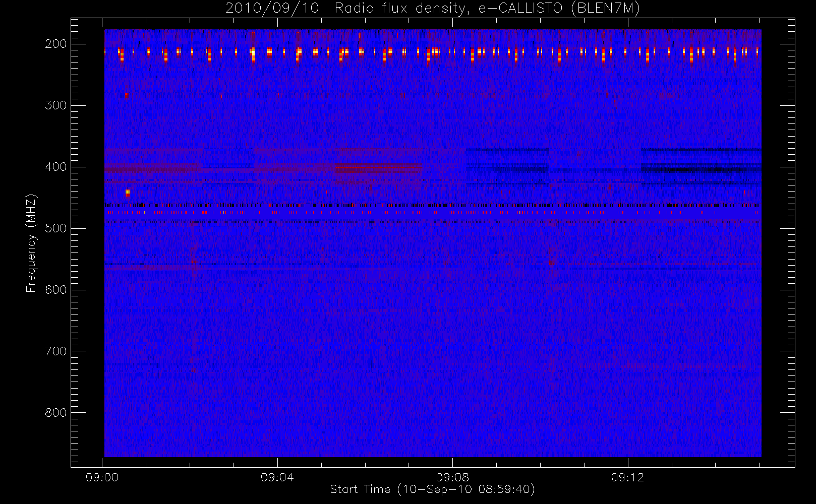Click the 09:08 time tick label
Image resolution: width=816 pixels, height=504 pixels.
452,477
